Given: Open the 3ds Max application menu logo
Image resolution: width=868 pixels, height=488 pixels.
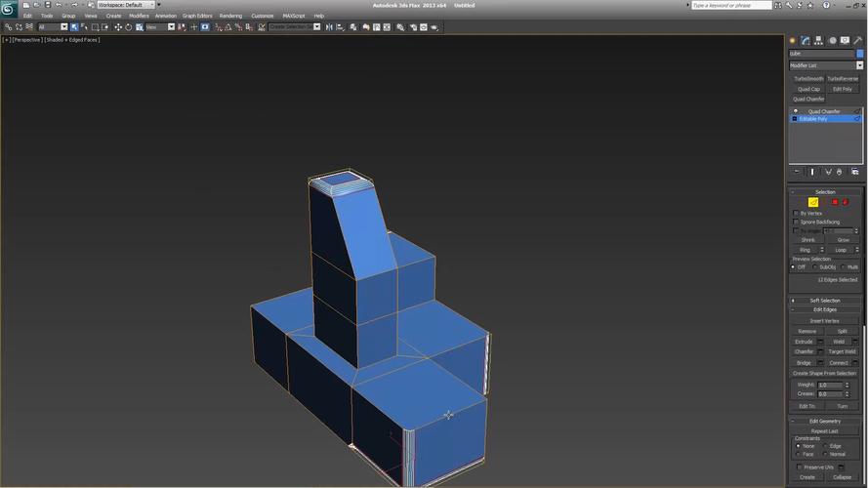Looking at the screenshot, I should point(9,9).
